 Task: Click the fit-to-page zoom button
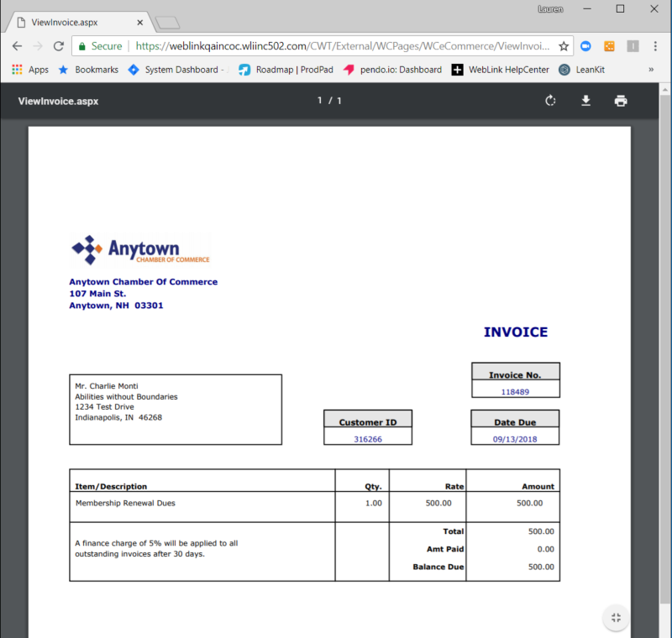(x=617, y=618)
